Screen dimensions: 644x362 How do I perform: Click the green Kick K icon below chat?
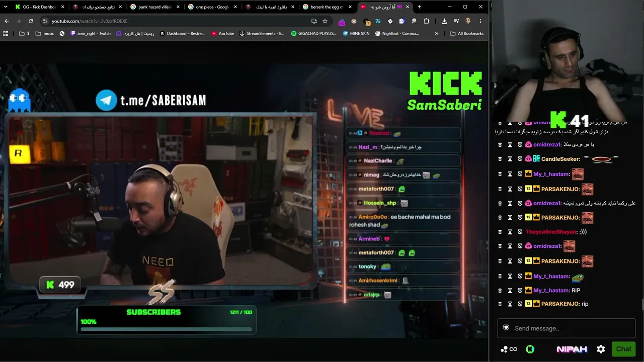pyautogui.click(x=530, y=349)
